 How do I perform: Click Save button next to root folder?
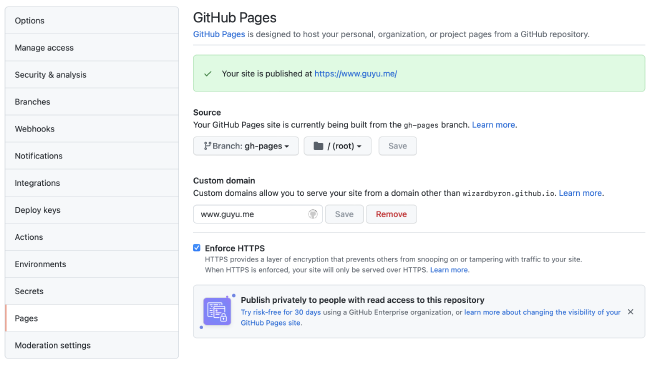click(397, 146)
